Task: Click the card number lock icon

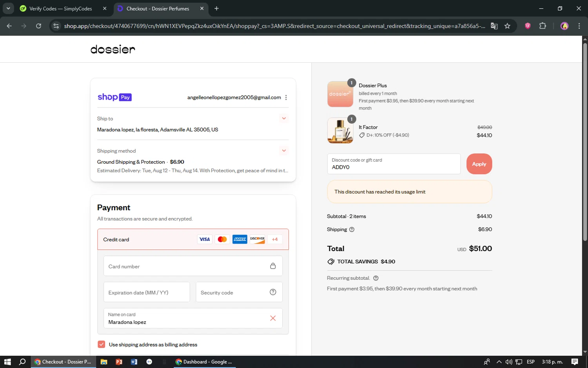Action: coord(273,266)
